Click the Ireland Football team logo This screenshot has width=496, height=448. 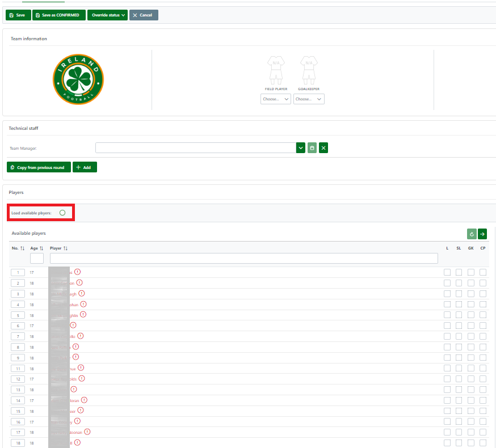tap(78, 79)
